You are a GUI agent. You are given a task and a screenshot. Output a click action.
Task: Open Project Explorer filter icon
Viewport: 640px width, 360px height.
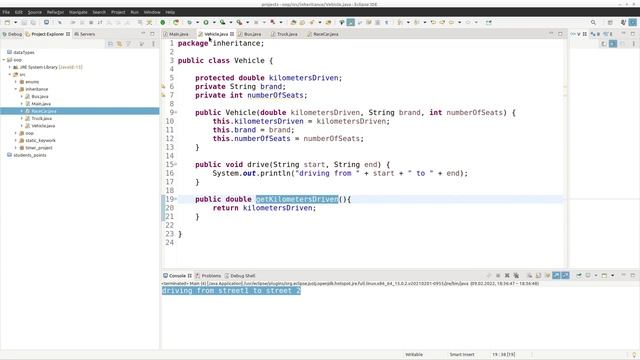pos(128,44)
